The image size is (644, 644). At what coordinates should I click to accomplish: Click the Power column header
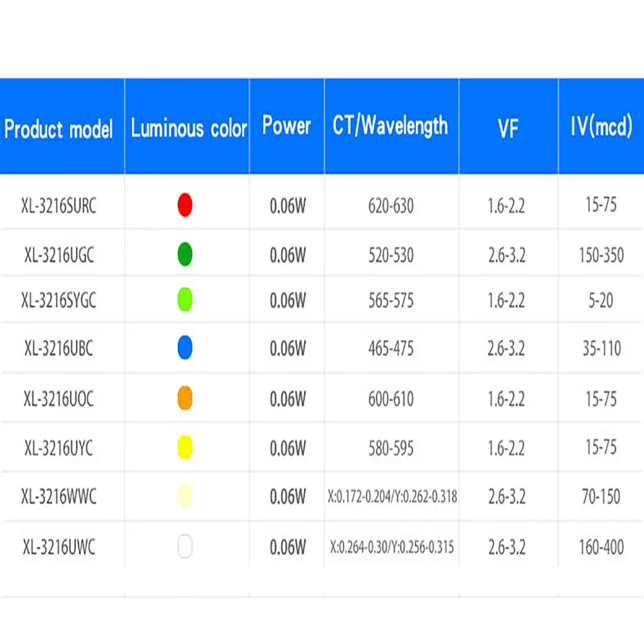pos(287,126)
